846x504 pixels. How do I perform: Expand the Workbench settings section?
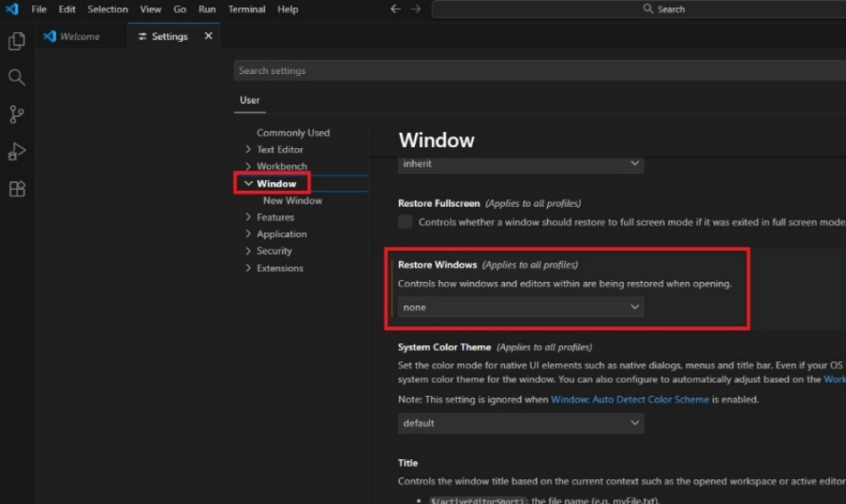(282, 166)
